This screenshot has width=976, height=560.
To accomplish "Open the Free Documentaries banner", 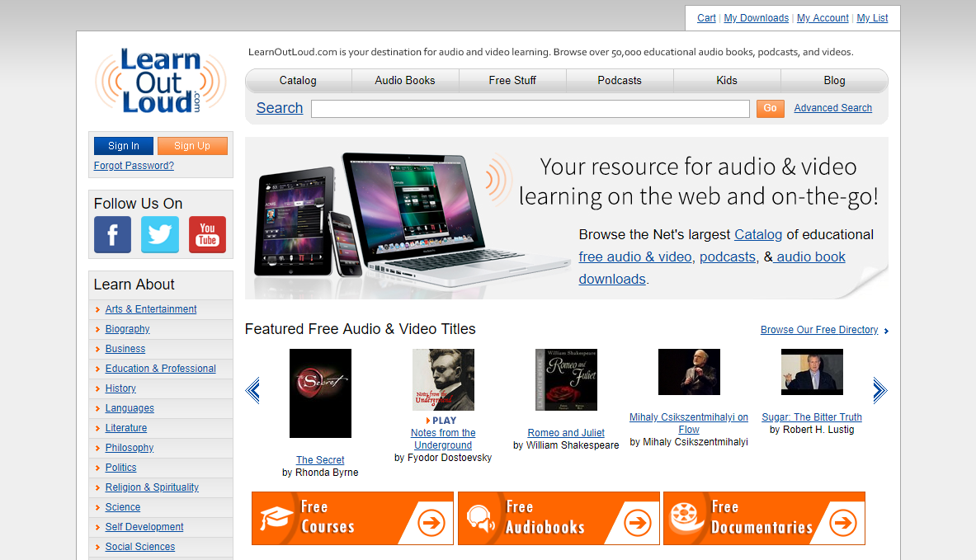I will [x=764, y=518].
